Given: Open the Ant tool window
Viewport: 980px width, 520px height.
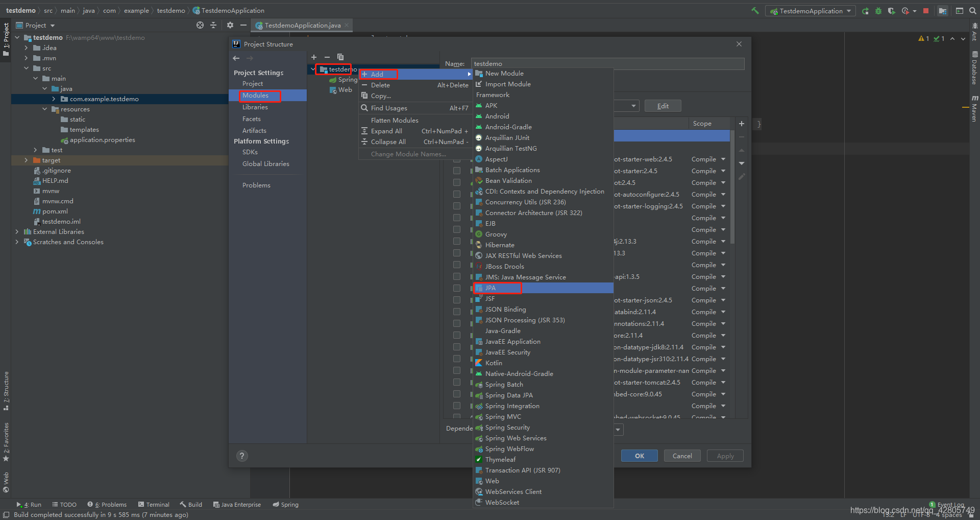Looking at the screenshot, I should 974,32.
